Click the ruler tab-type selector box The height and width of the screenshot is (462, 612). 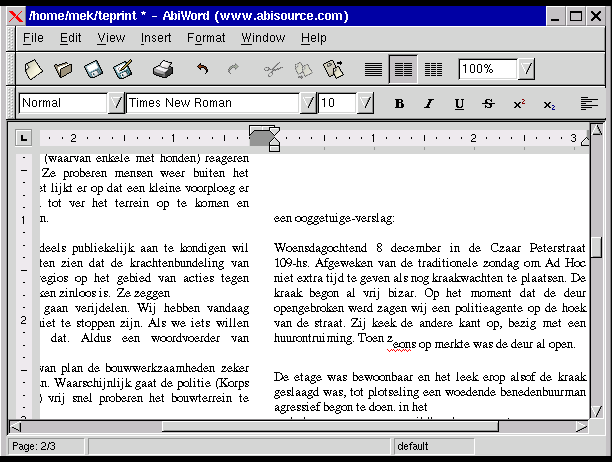pyautogui.click(x=24, y=137)
